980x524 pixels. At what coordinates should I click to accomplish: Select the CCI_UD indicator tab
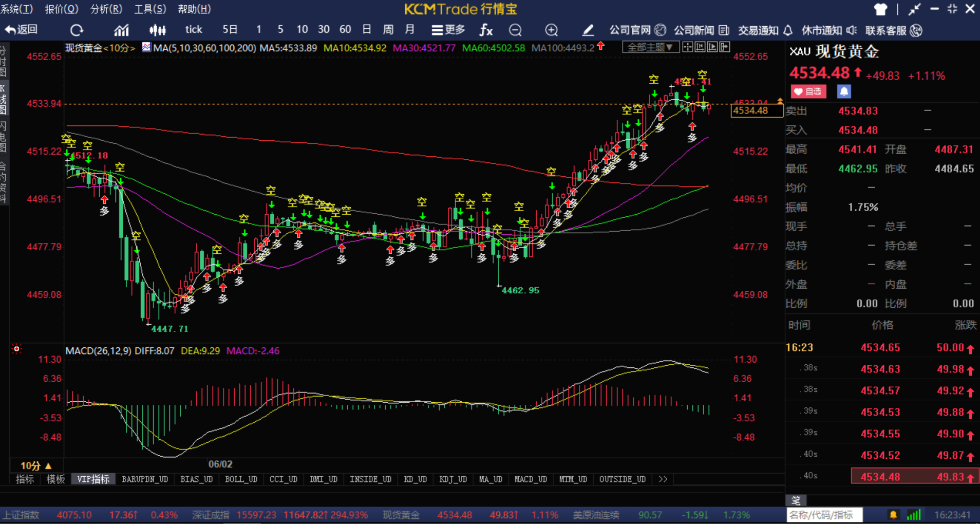tap(284, 479)
